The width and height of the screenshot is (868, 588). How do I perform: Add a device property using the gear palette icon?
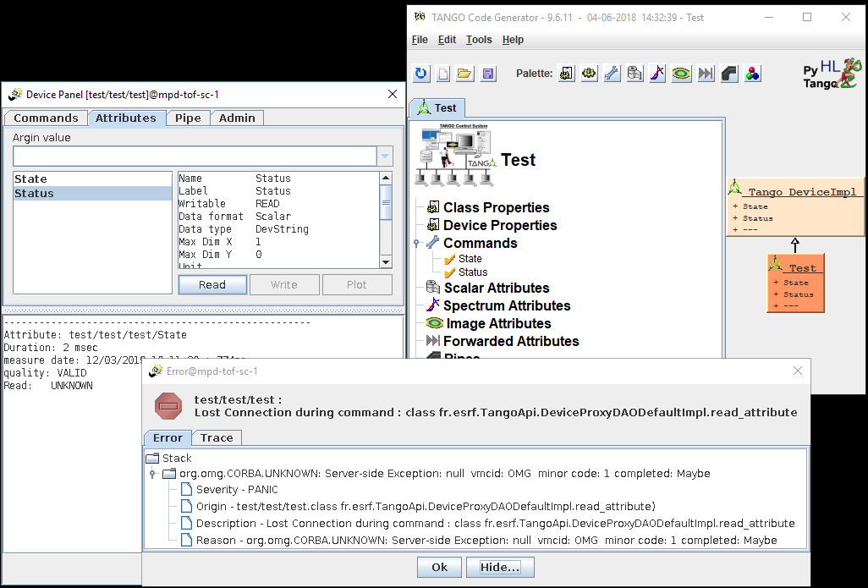click(589, 73)
